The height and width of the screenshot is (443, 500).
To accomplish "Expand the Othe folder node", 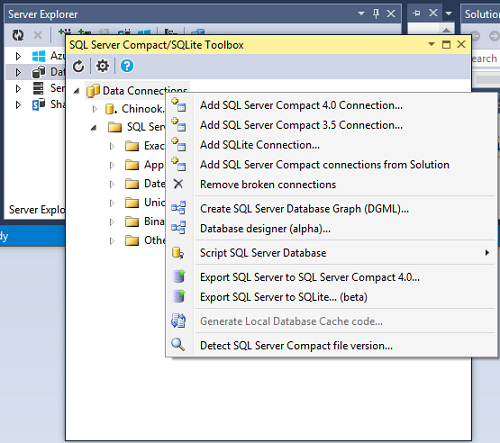I will point(112,241).
